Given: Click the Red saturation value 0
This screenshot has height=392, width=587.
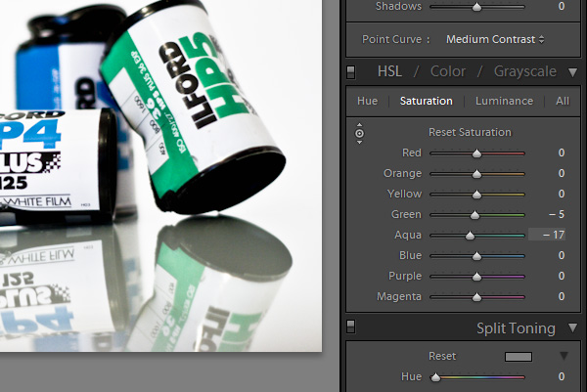Looking at the screenshot, I should pos(562,152).
